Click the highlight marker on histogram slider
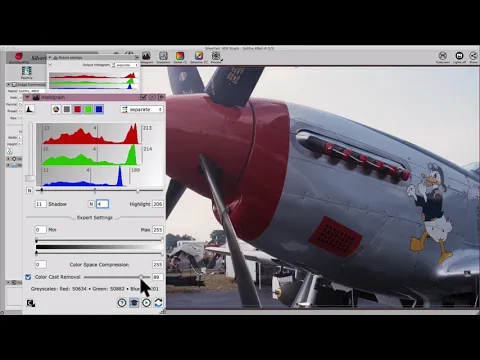 coord(138,190)
